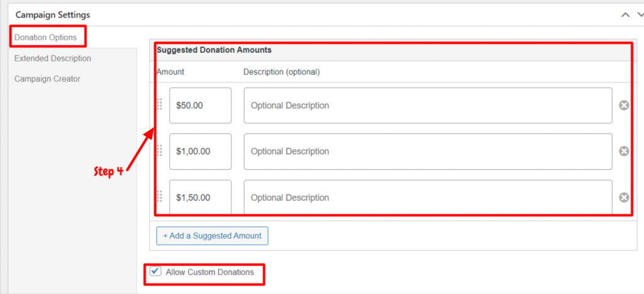Click the Allow Custom Donations label text
Viewport: 644px width, 294px height.
pyautogui.click(x=210, y=272)
